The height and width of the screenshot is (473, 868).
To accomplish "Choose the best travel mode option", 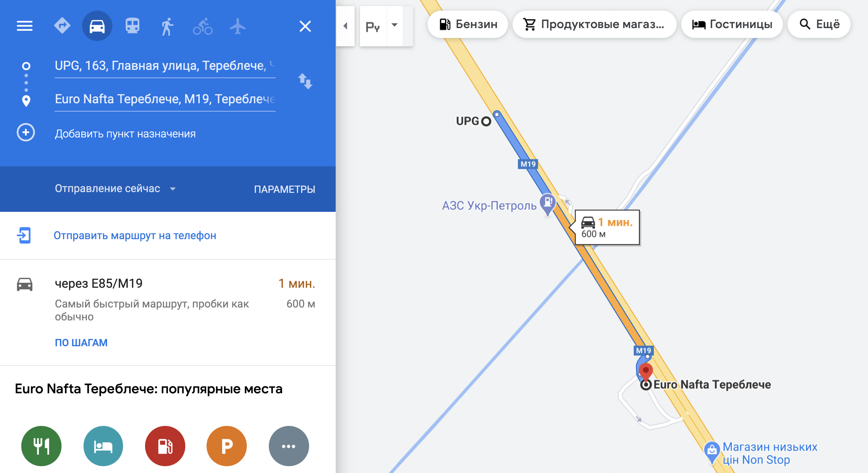I will click(62, 26).
